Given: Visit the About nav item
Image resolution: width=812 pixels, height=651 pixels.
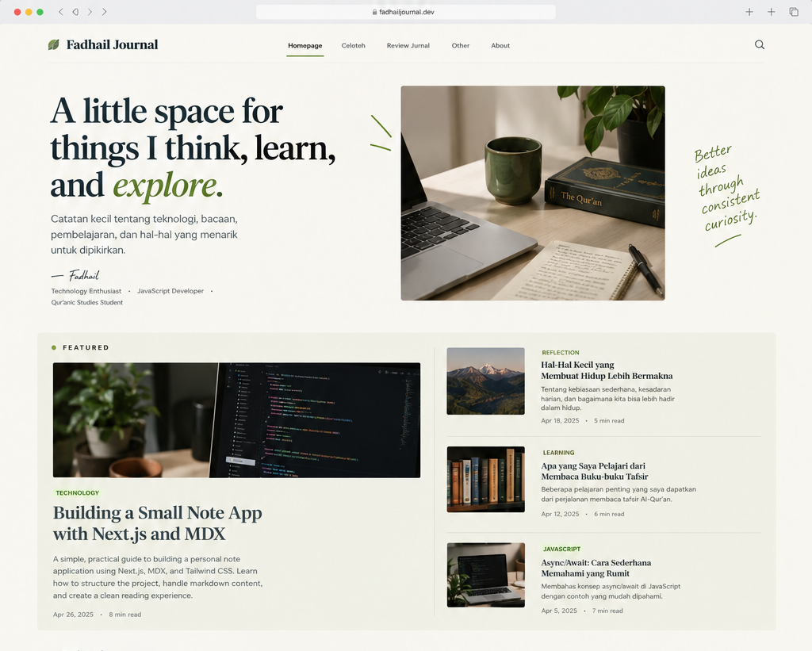Looking at the screenshot, I should point(500,45).
